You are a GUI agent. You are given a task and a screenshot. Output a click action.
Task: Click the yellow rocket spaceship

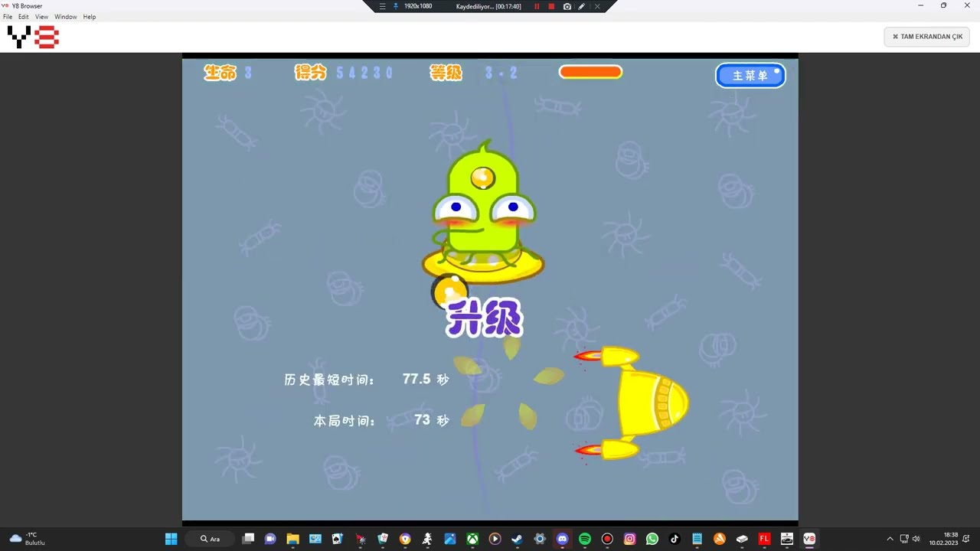pyautogui.click(x=632, y=403)
